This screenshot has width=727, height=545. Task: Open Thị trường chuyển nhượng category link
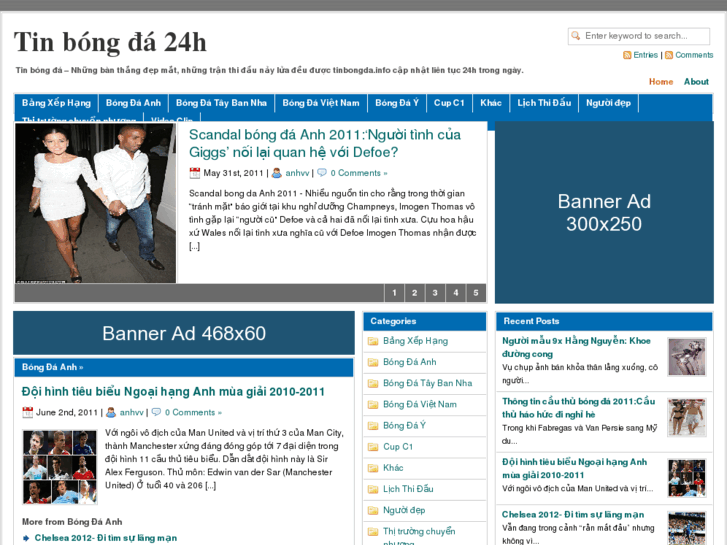click(419, 537)
